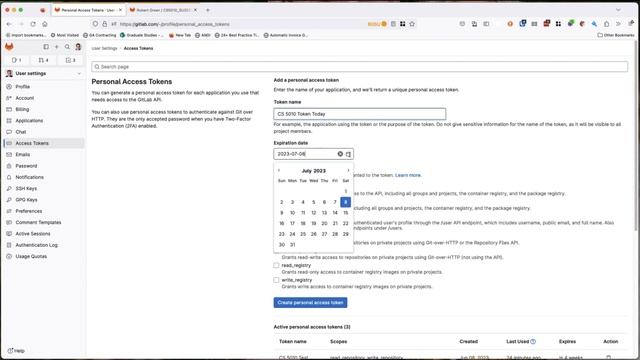Go to the previous month in the calendar
Viewport: 640px width, 360px height.
coord(279,170)
